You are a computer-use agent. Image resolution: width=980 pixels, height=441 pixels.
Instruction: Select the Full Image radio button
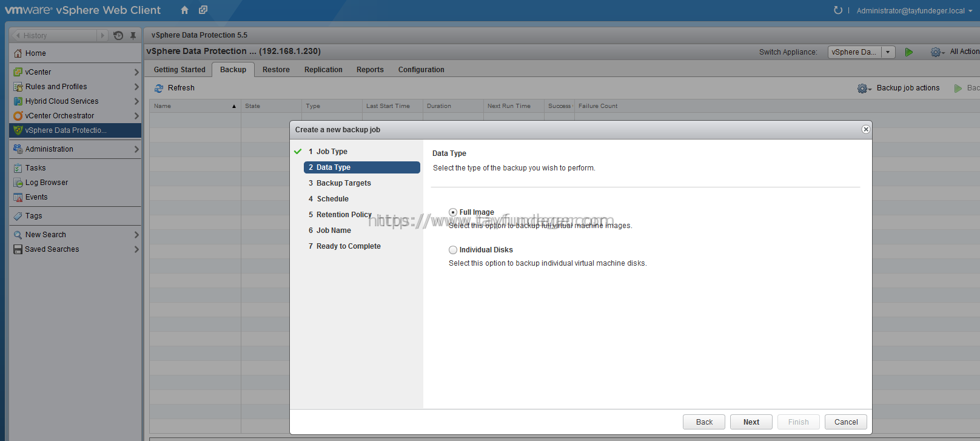(x=453, y=212)
